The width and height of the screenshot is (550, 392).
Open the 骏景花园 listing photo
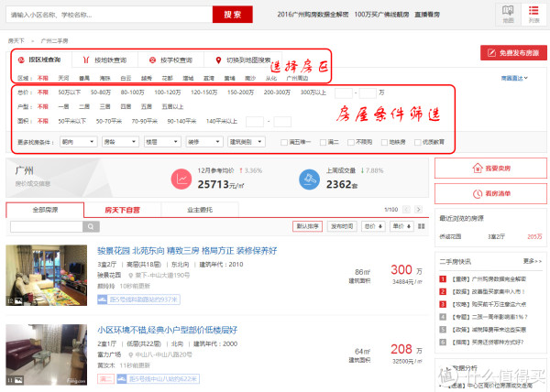tap(47, 276)
